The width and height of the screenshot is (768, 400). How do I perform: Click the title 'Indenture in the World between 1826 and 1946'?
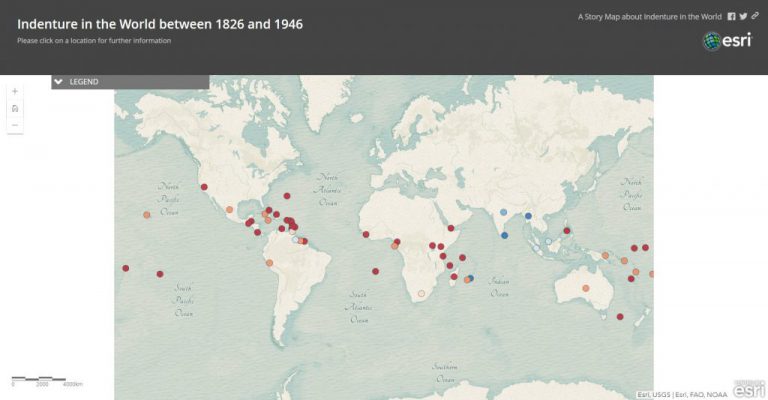point(160,24)
